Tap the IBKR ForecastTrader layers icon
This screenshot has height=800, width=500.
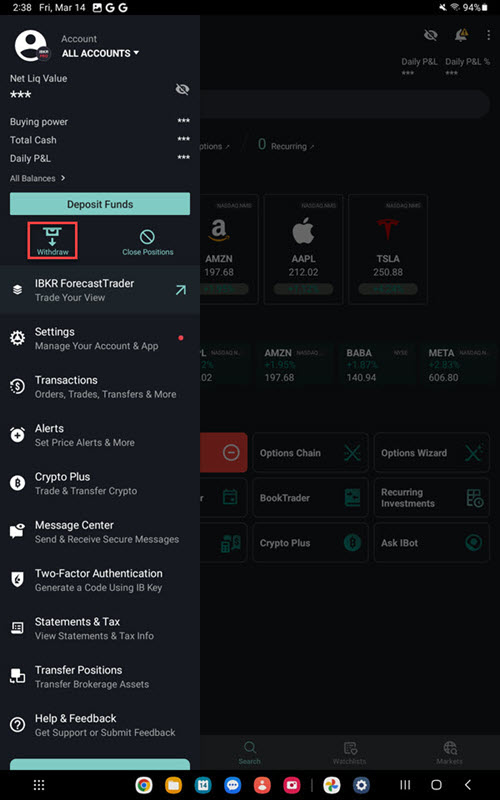pyautogui.click(x=17, y=290)
